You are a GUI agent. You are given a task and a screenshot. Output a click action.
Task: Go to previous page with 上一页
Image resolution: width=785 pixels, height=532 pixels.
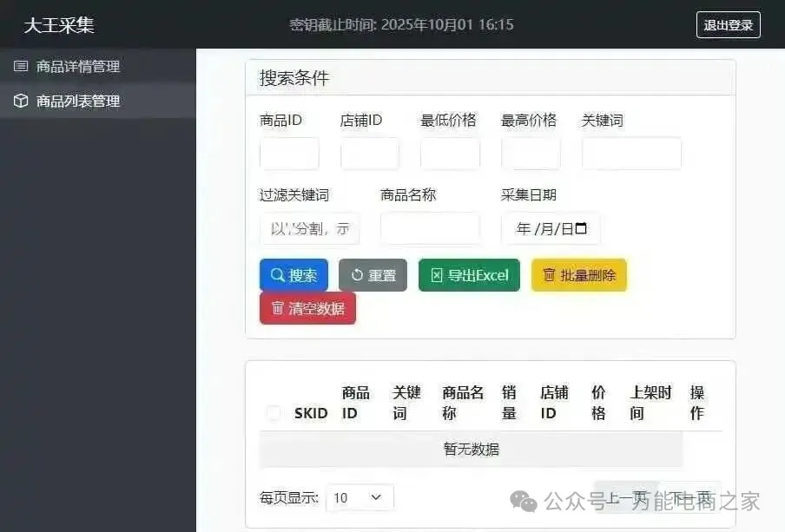point(627,497)
